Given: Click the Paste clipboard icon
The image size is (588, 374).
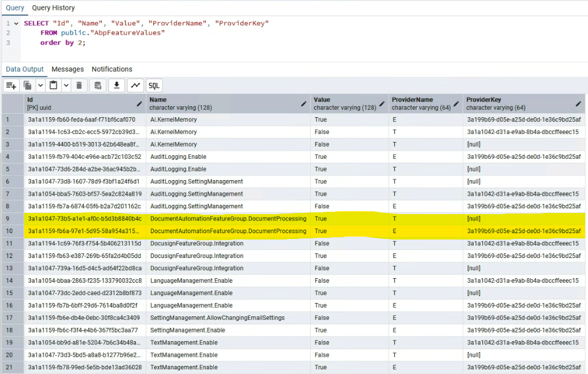Looking at the screenshot, I should [53, 85].
